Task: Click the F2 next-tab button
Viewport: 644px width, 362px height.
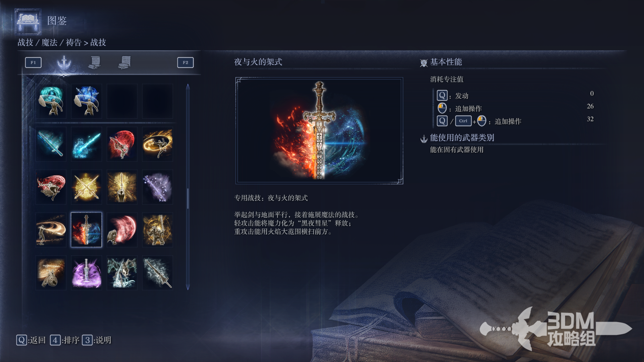Action: 185,63
